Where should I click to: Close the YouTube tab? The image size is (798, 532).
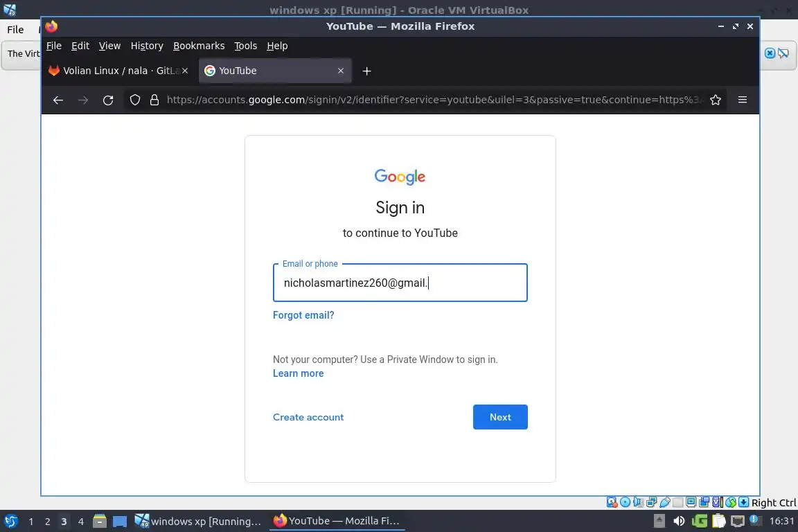pyautogui.click(x=341, y=71)
